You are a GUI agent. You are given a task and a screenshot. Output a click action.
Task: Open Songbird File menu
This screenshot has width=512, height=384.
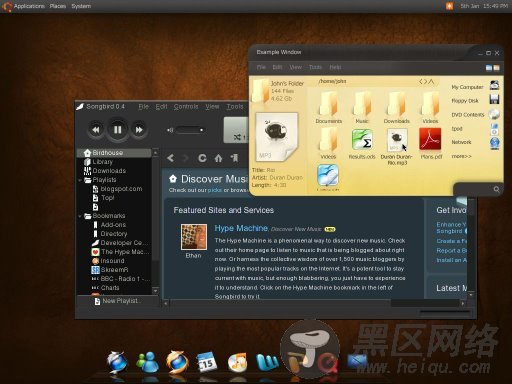pos(143,106)
